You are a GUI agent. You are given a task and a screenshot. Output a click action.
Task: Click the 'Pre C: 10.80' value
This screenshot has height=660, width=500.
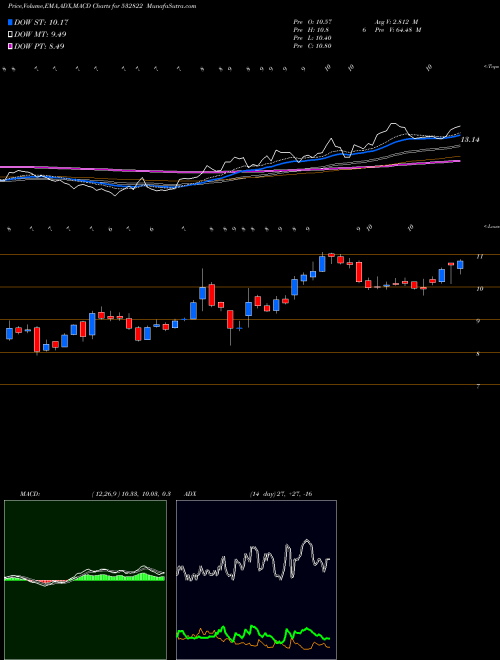click(x=313, y=46)
